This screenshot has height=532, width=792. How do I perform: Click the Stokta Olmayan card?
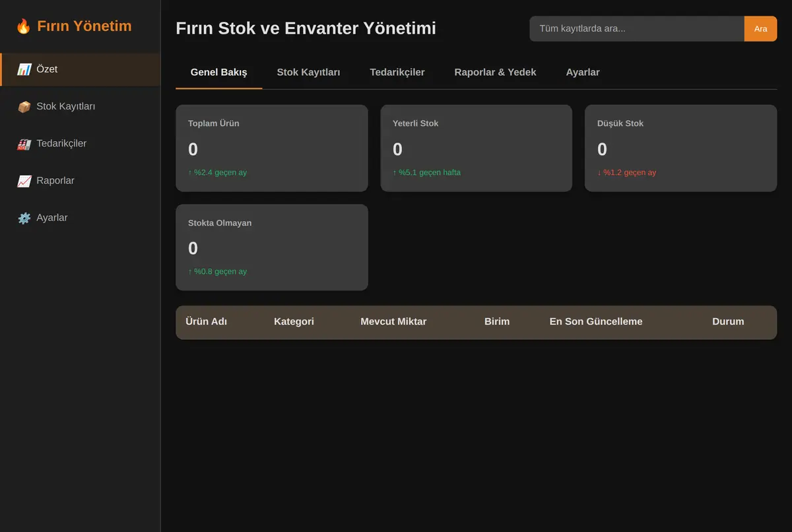point(272,247)
